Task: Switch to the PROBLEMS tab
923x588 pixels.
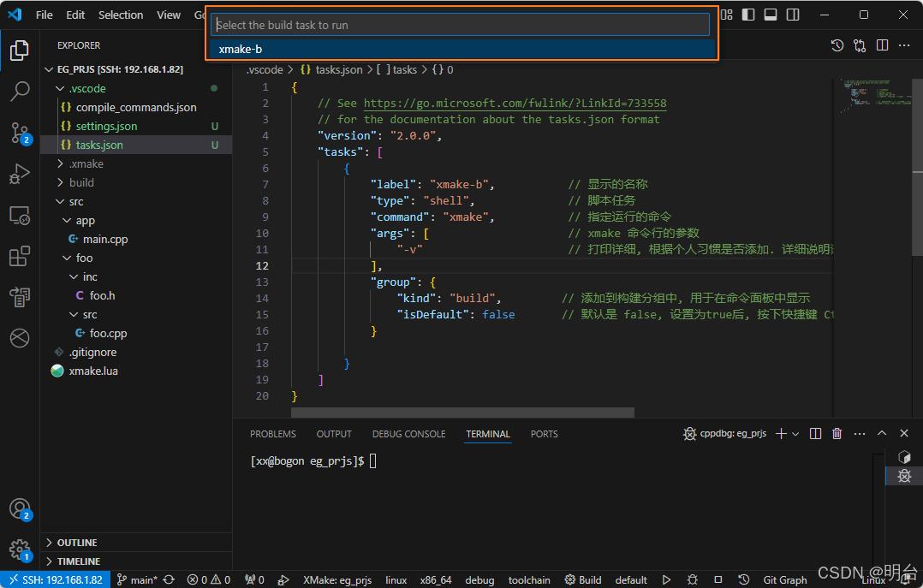Action: (273, 434)
